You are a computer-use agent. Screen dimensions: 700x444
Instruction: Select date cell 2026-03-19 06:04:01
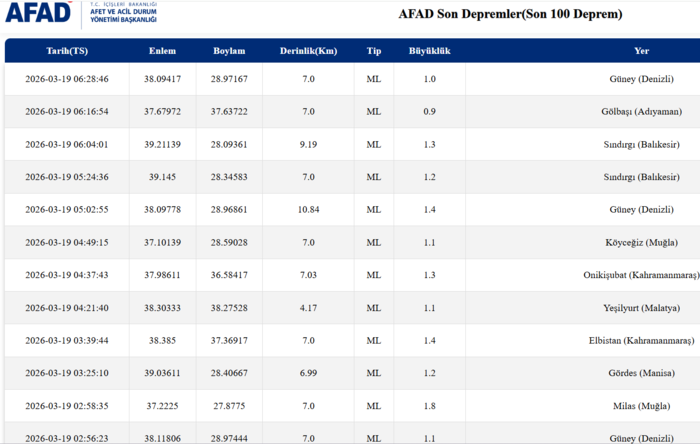pos(67,145)
